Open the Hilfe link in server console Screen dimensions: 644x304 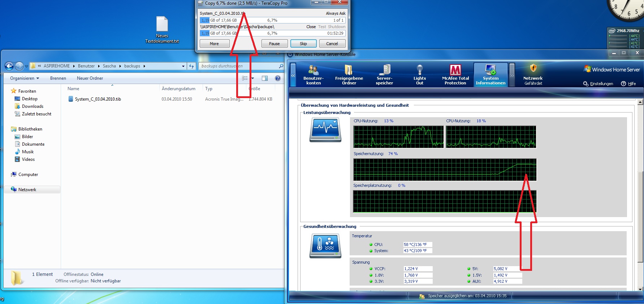[629, 84]
